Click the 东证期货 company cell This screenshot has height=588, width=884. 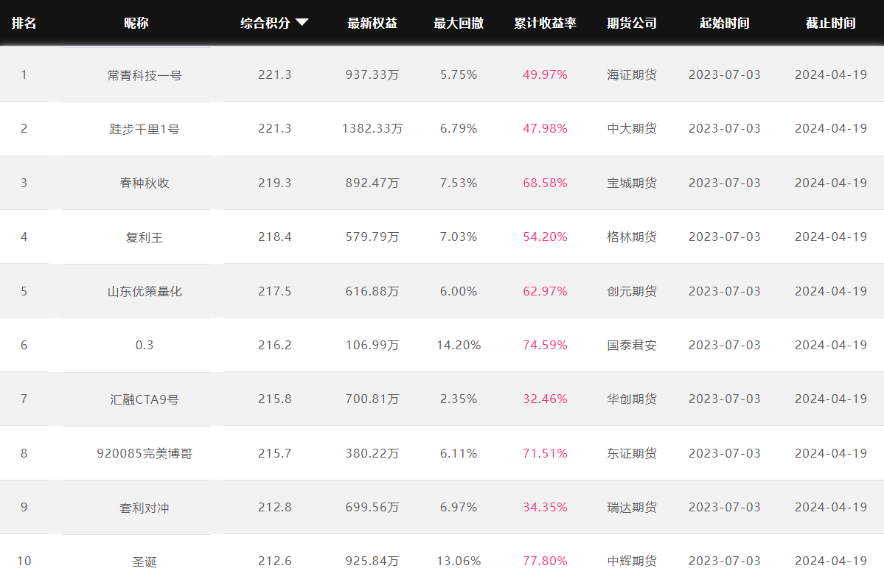(632, 453)
